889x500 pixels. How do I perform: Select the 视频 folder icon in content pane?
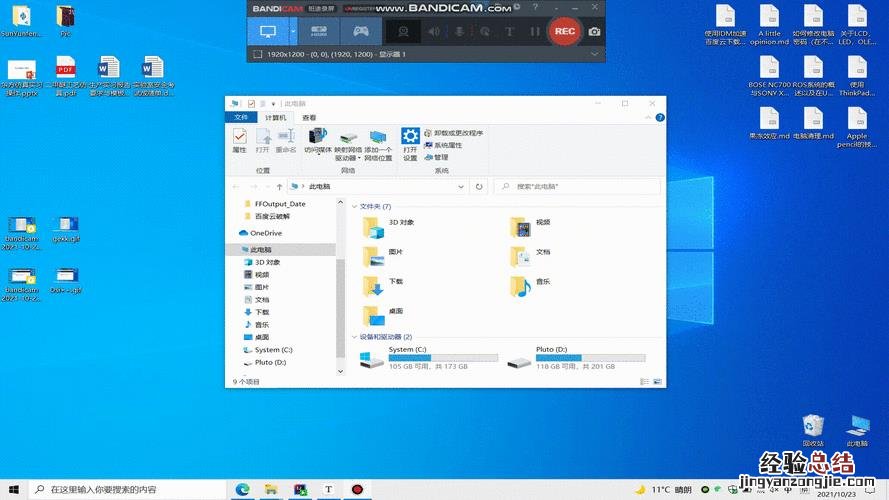(x=520, y=228)
